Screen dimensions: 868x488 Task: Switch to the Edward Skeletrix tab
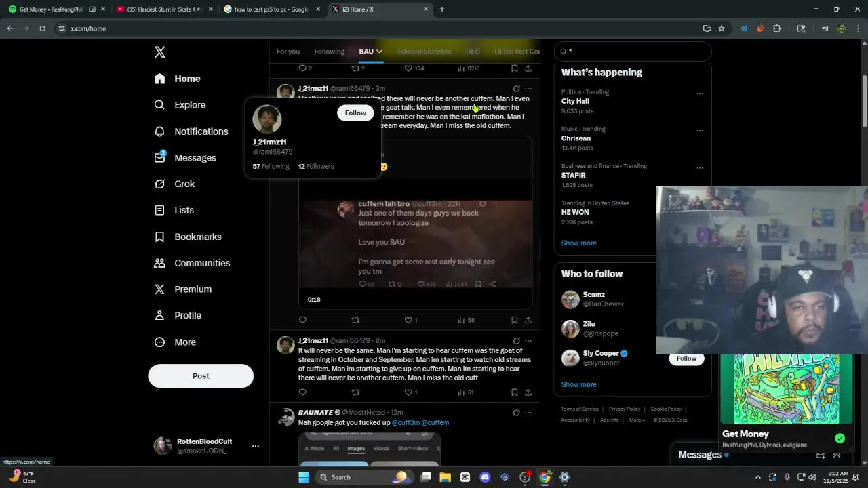pyautogui.click(x=425, y=52)
